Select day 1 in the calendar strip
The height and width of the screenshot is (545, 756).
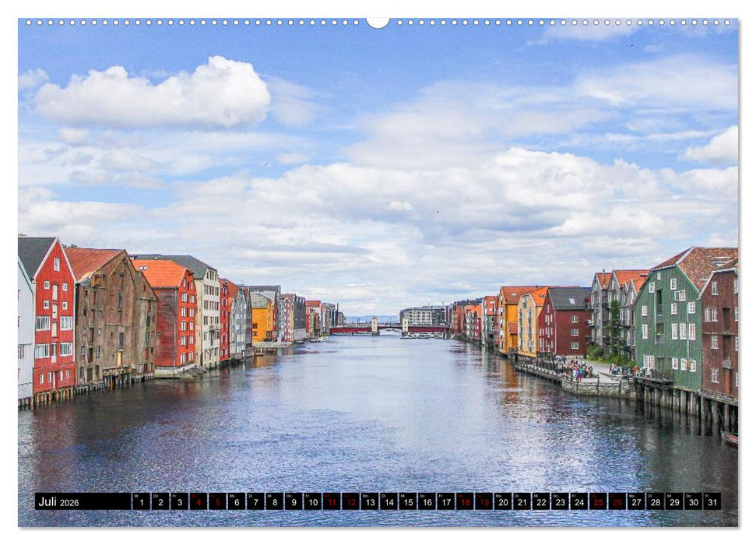coord(141,502)
